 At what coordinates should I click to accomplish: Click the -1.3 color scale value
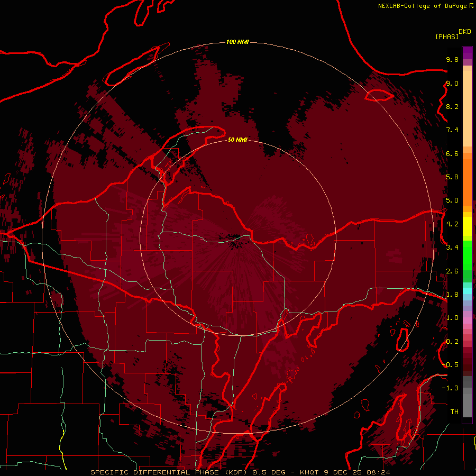tap(450, 388)
